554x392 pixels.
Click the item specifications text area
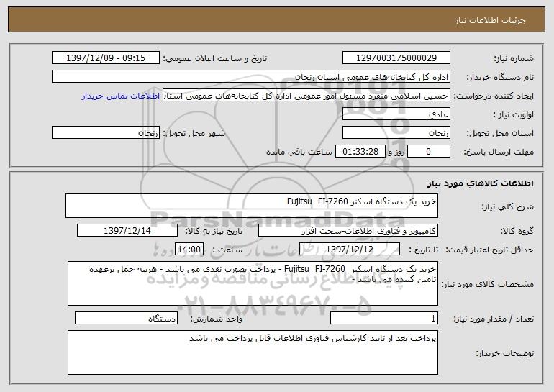(253, 283)
